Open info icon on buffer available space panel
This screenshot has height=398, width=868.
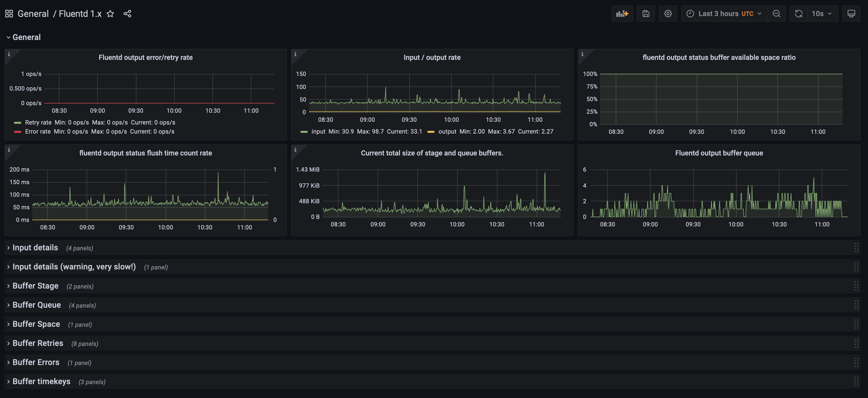[x=582, y=54]
